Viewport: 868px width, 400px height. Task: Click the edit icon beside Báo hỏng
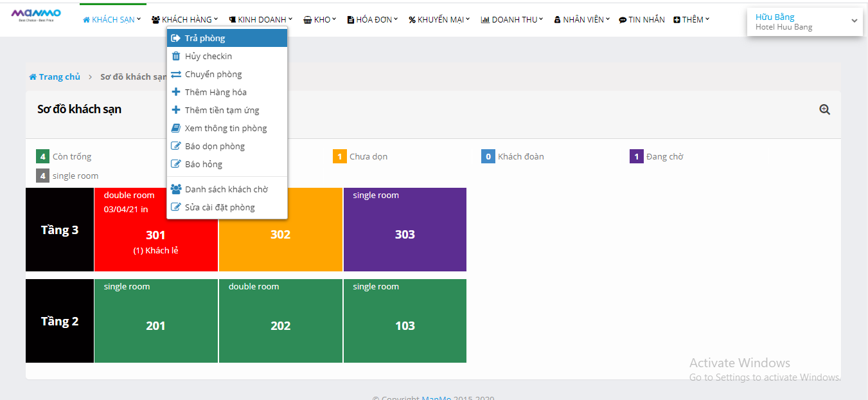(x=176, y=164)
